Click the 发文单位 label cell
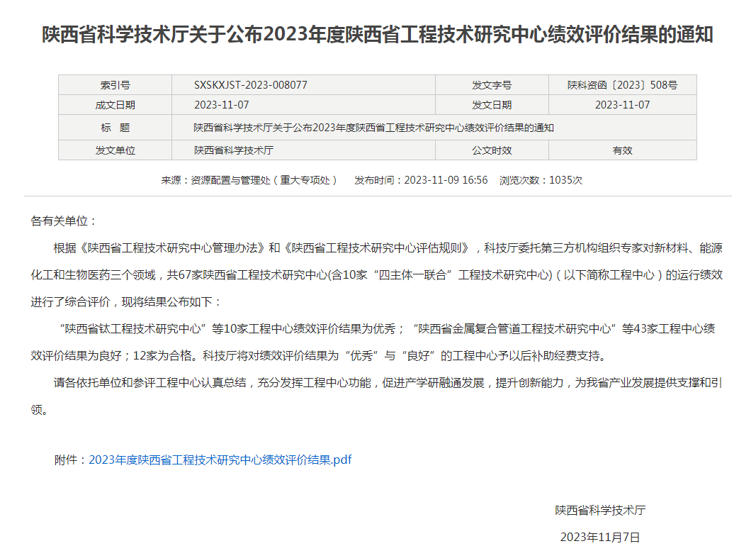 115,150
